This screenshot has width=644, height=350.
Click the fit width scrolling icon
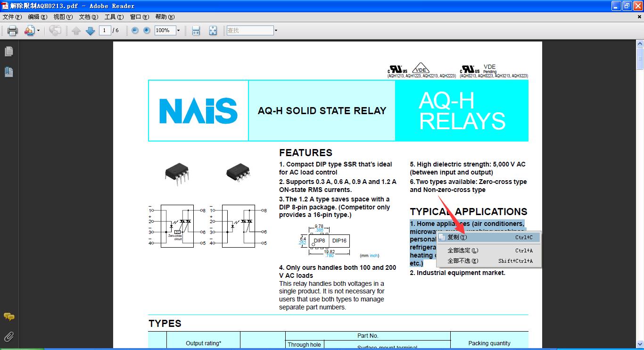point(196,31)
